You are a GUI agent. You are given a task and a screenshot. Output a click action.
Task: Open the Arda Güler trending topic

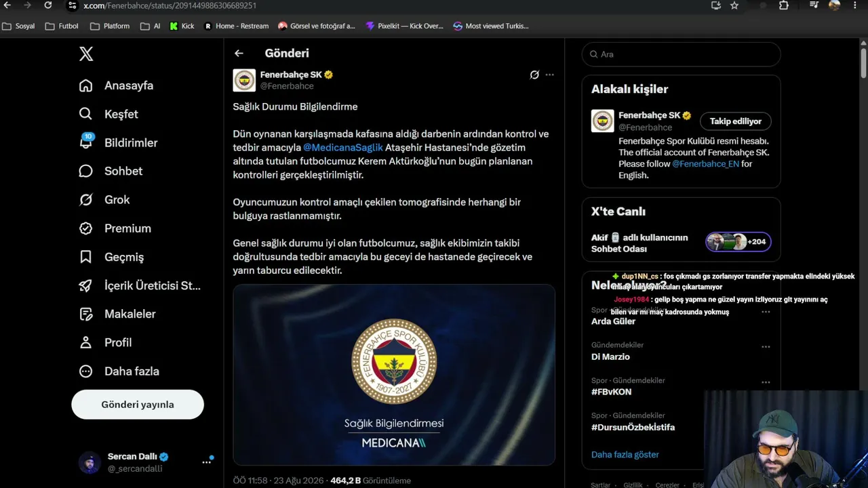click(613, 321)
